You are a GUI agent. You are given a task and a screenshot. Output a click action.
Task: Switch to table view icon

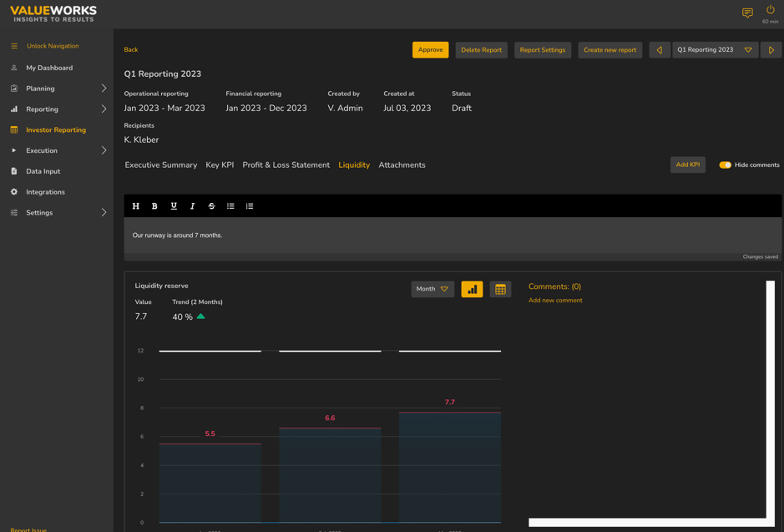[500, 289]
